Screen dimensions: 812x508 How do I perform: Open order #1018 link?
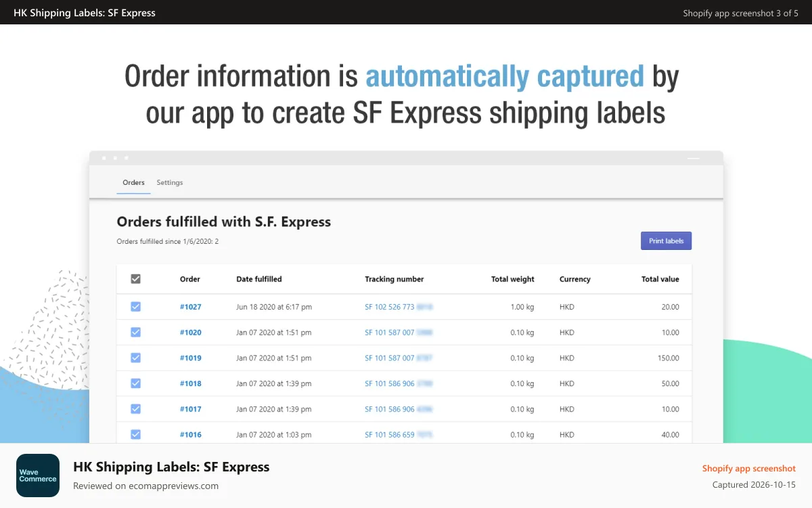[x=191, y=383]
